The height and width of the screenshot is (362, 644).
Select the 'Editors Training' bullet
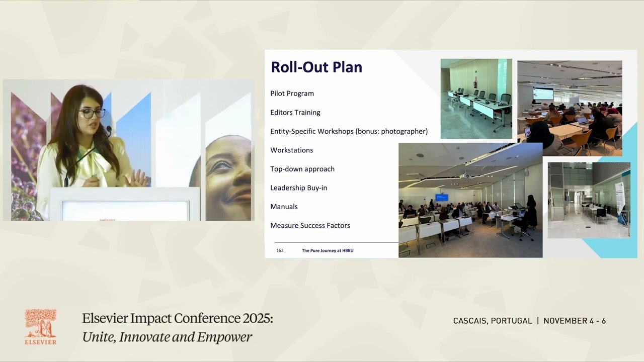(x=295, y=113)
